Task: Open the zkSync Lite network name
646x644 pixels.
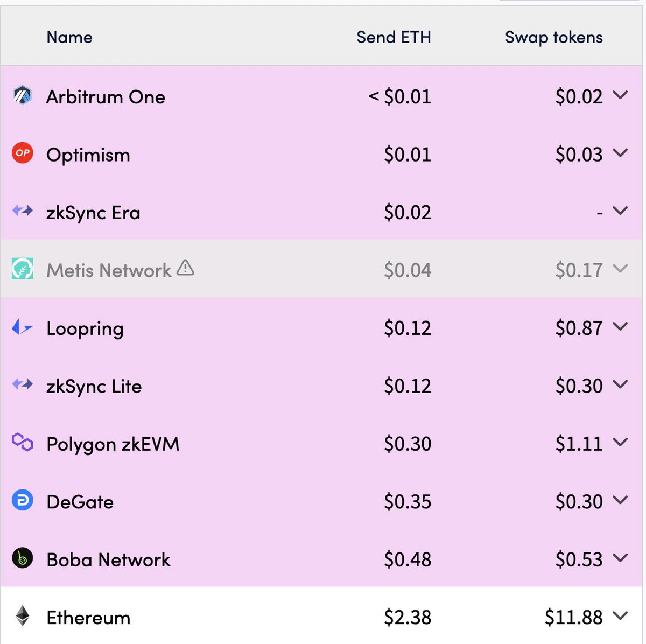Action: coord(94,386)
